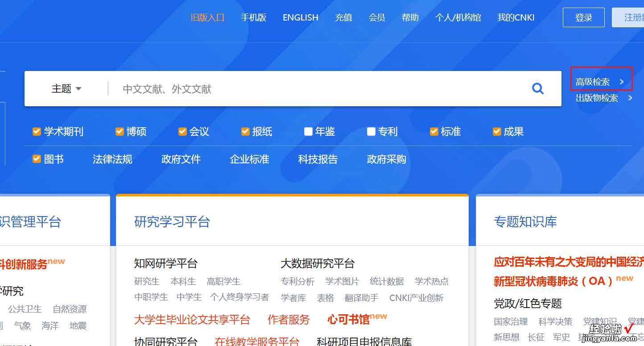
Task: Uncheck the 报纸 checkbox
Action: click(245, 131)
